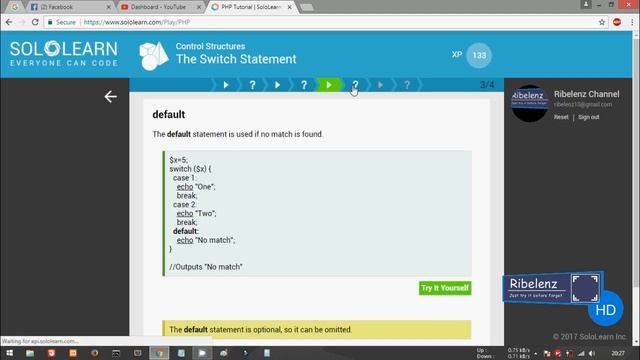Reload the SoloLearn page
The height and width of the screenshot is (360, 640).
pos(35,22)
